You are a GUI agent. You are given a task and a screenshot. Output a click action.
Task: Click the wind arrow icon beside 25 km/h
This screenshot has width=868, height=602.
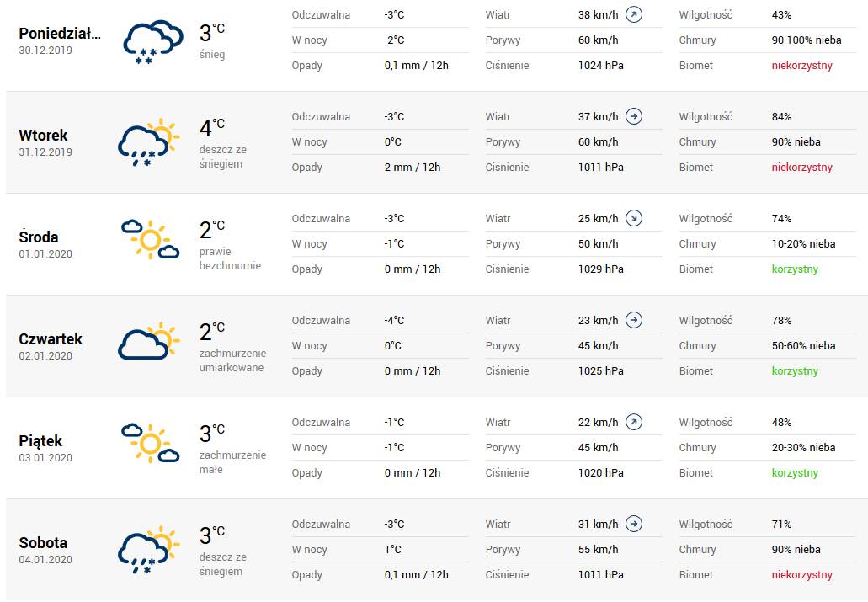[x=634, y=218]
